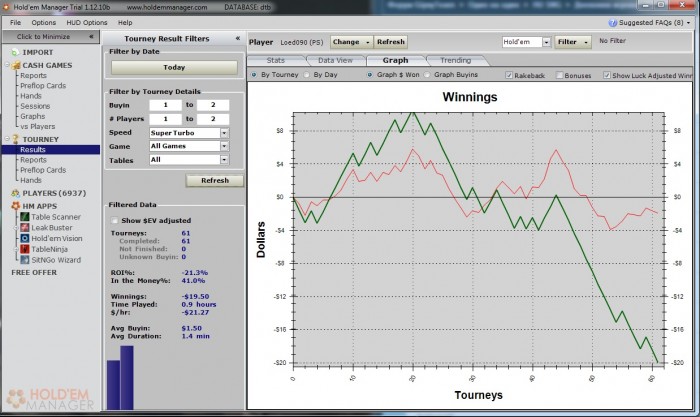Switch to the Data View tab
The width and height of the screenshot is (700, 417).
335,60
